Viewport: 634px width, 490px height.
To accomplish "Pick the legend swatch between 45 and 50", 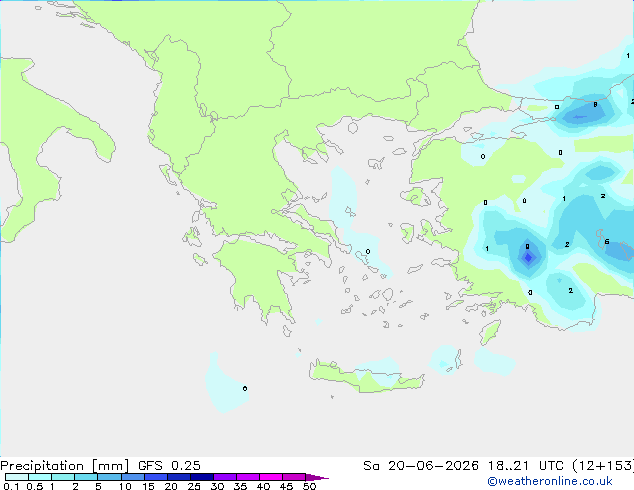I will (294, 477).
